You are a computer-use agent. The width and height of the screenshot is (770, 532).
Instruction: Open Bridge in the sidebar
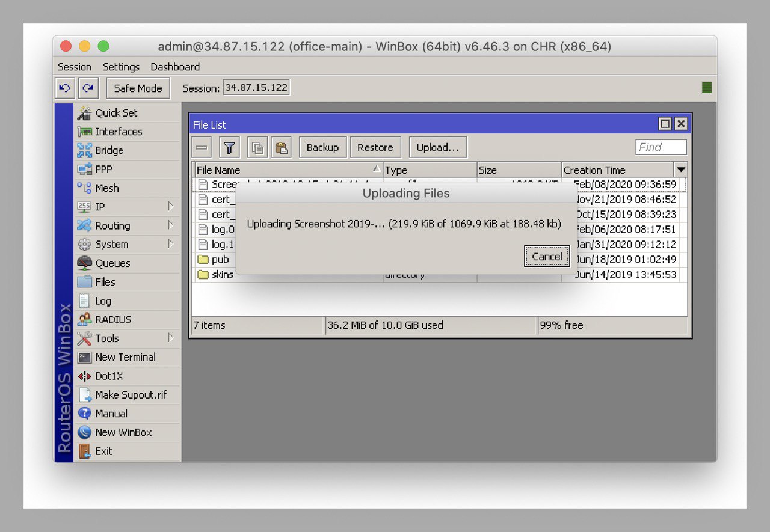click(x=127, y=150)
